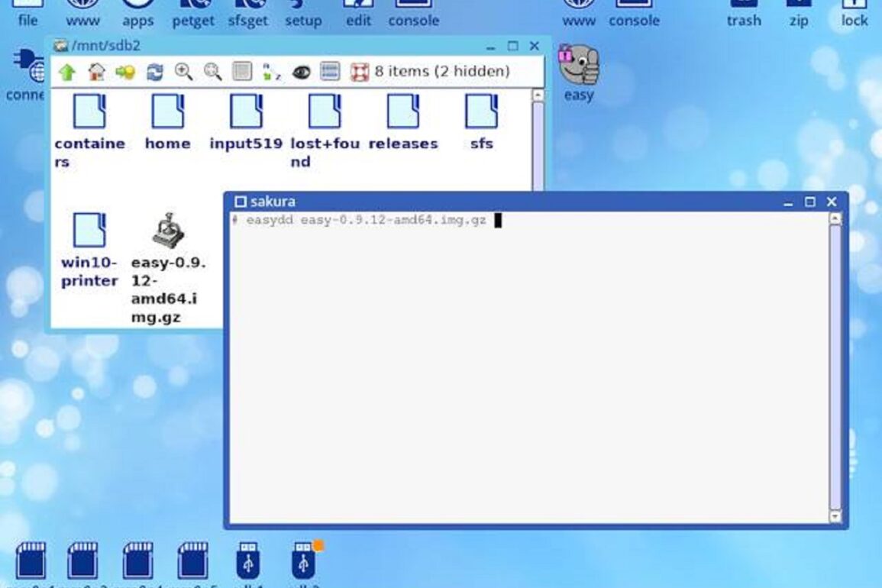Go up to the parent directory

67,73
